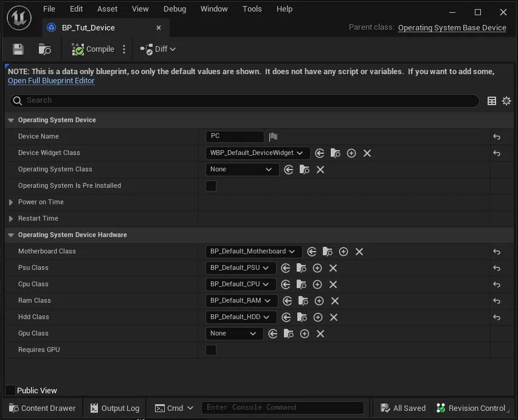Compile the blueprint

pos(93,49)
